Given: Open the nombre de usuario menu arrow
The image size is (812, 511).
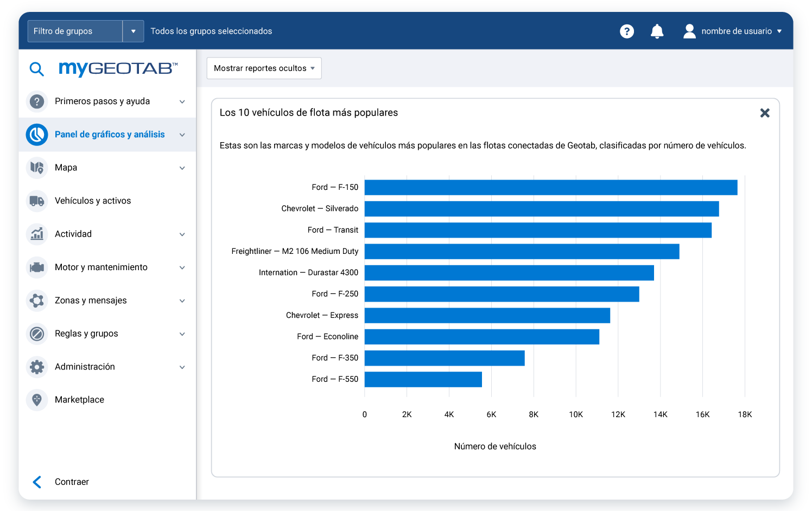Looking at the screenshot, I should pyautogui.click(x=779, y=31).
